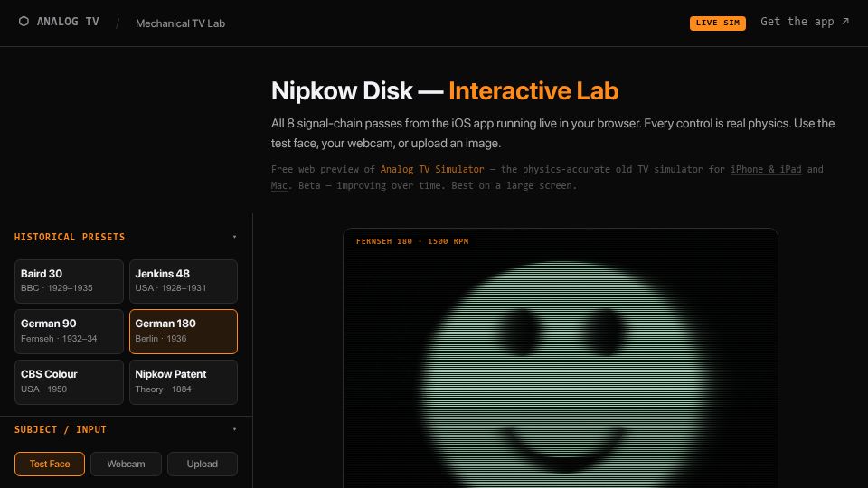The image size is (868, 488).
Task: Open the Mac link
Action: [279, 185]
